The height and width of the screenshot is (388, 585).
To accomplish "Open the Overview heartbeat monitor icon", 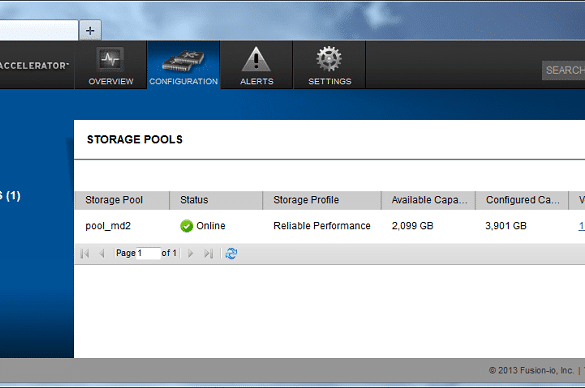I will [x=110, y=59].
